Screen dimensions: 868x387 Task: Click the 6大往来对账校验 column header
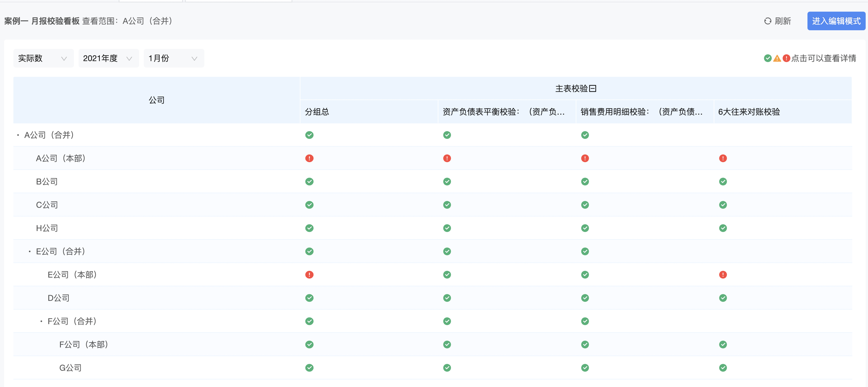[x=749, y=112]
